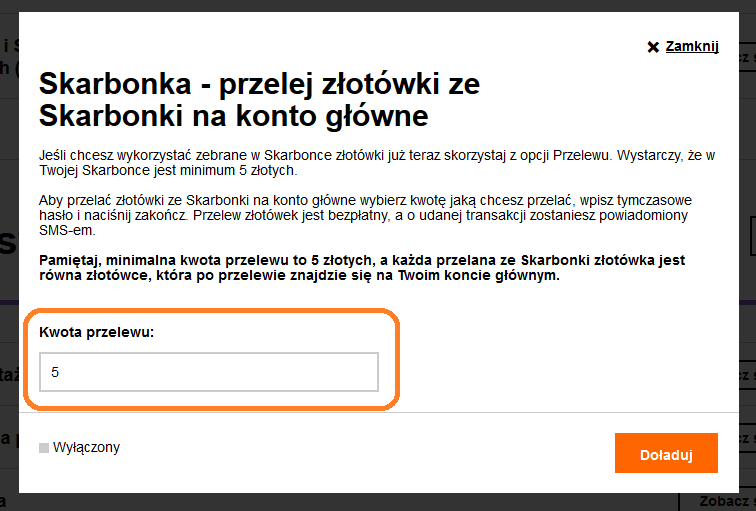Click the Wyłączony label text

coord(85,447)
